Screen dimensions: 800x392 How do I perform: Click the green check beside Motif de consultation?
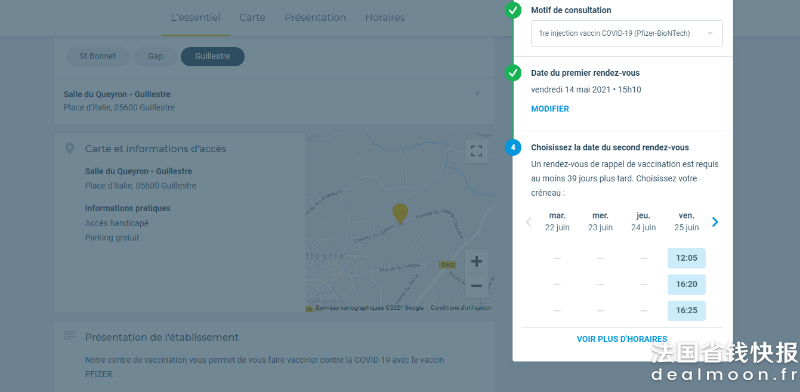(x=513, y=10)
